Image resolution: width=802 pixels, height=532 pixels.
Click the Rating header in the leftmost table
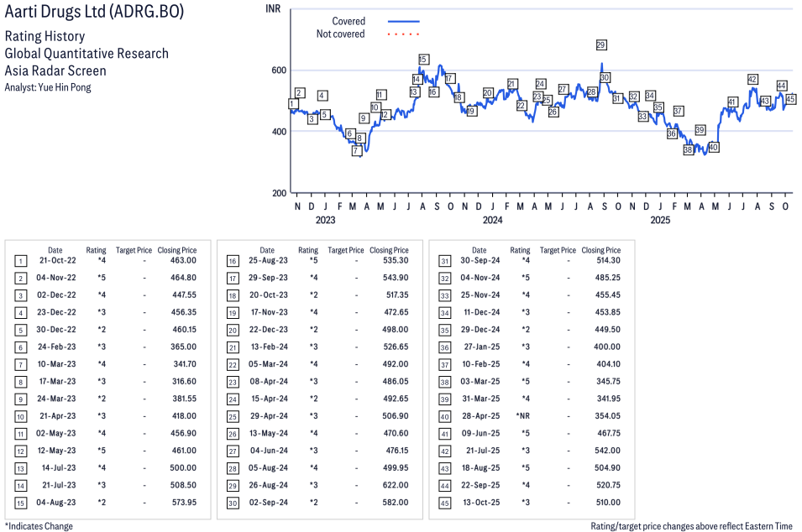click(x=97, y=250)
